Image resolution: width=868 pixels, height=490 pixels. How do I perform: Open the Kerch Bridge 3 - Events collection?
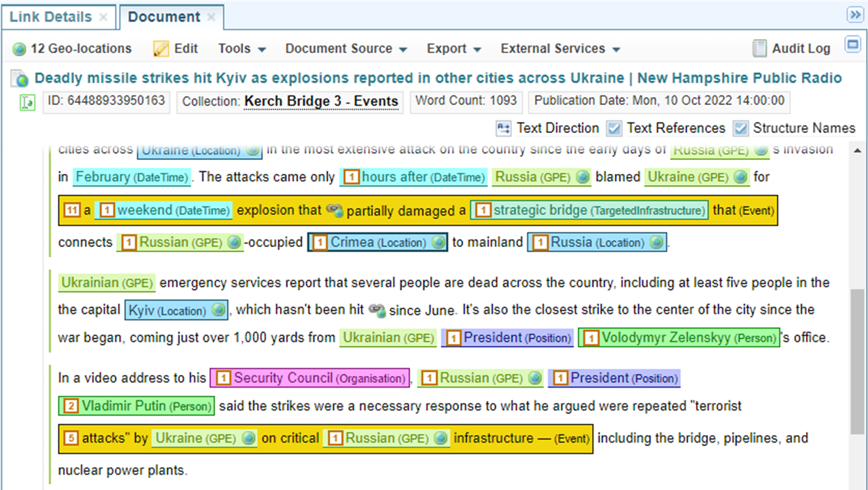point(321,102)
